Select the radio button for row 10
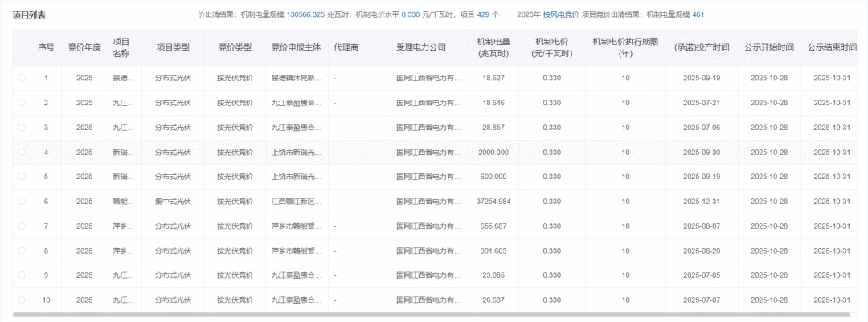The height and width of the screenshot is (322, 868). 22,300
